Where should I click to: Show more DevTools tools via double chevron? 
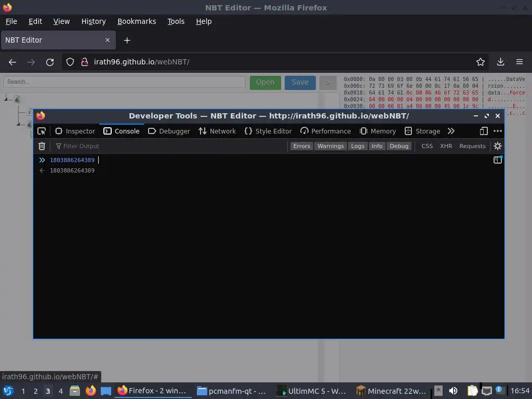click(451, 131)
